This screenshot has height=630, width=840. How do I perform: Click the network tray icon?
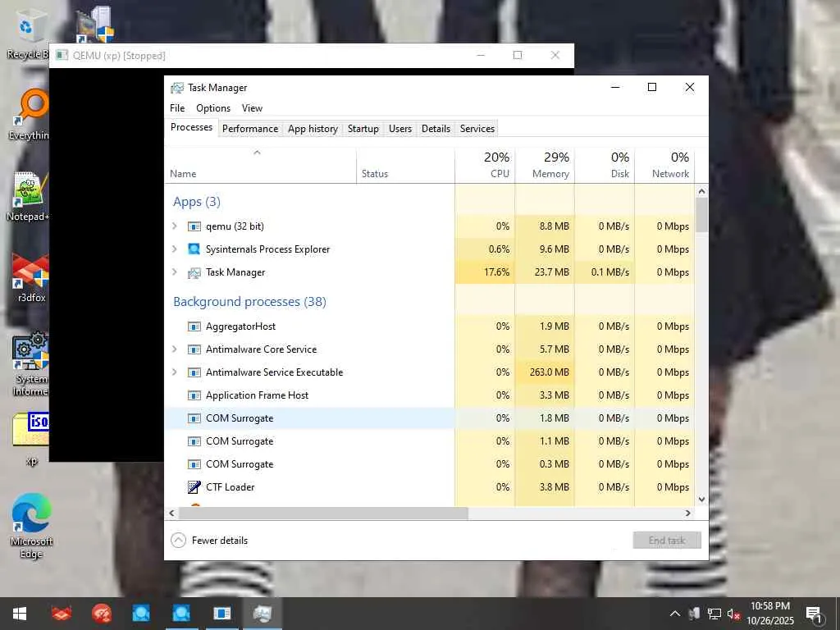[x=714, y=614]
